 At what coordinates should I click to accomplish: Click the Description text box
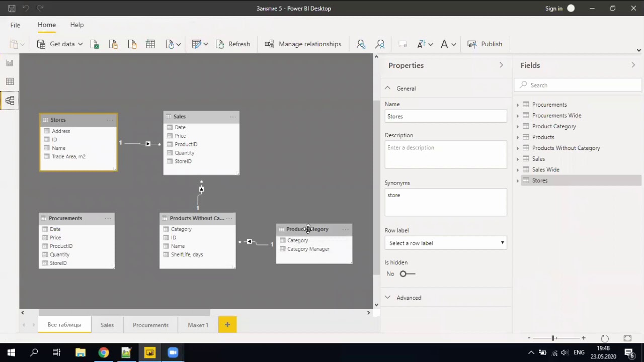coord(446,155)
